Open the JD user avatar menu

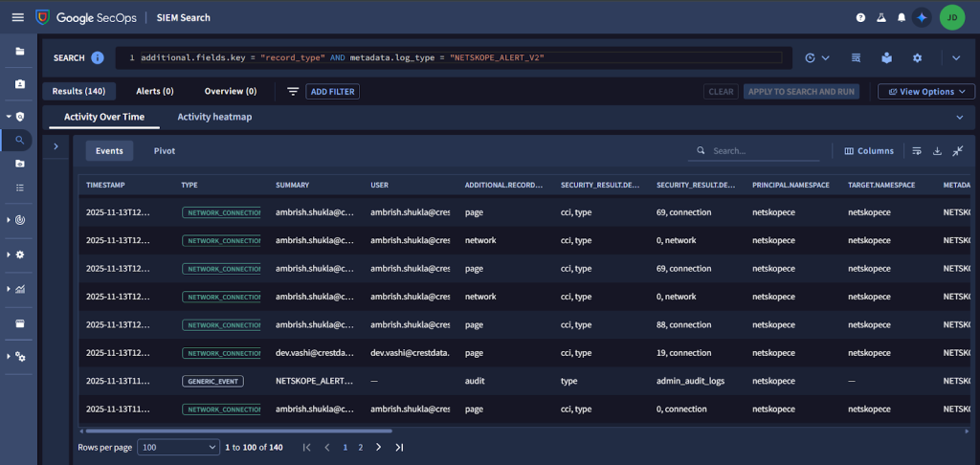point(952,17)
